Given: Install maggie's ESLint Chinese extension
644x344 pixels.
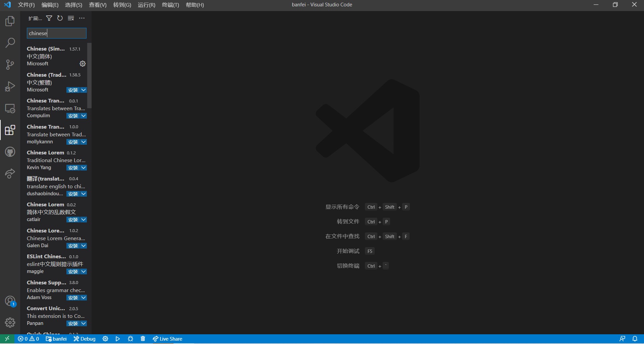Looking at the screenshot, I should tap(73, 272).
